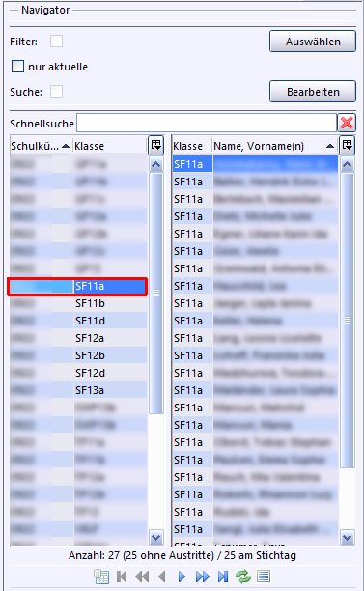Viewport: 364px width, 591px height.
Task: Open column options dropdown for class list
Action: click(x=156, y=145)
